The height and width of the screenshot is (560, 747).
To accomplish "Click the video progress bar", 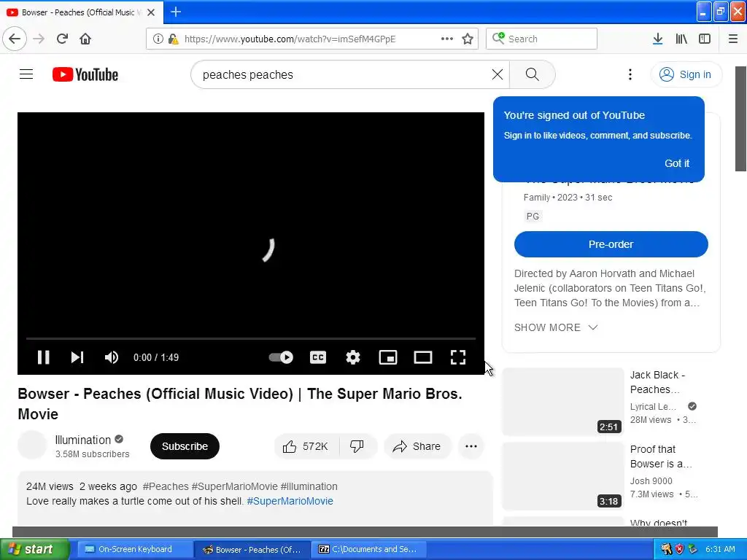I will [x=251, y=338].
